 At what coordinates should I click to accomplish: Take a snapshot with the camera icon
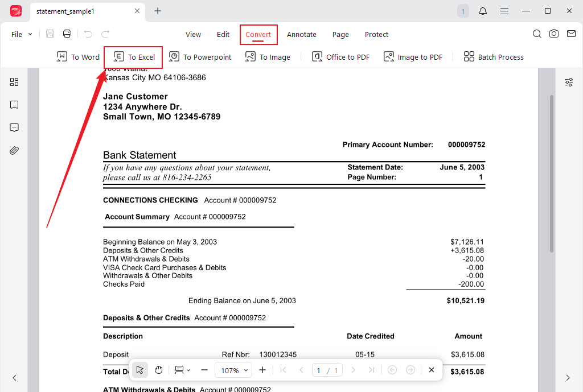coord(554,34)
